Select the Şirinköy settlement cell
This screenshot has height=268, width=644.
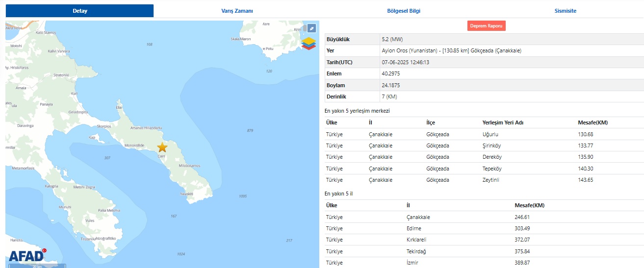click(x=492, y=146)
